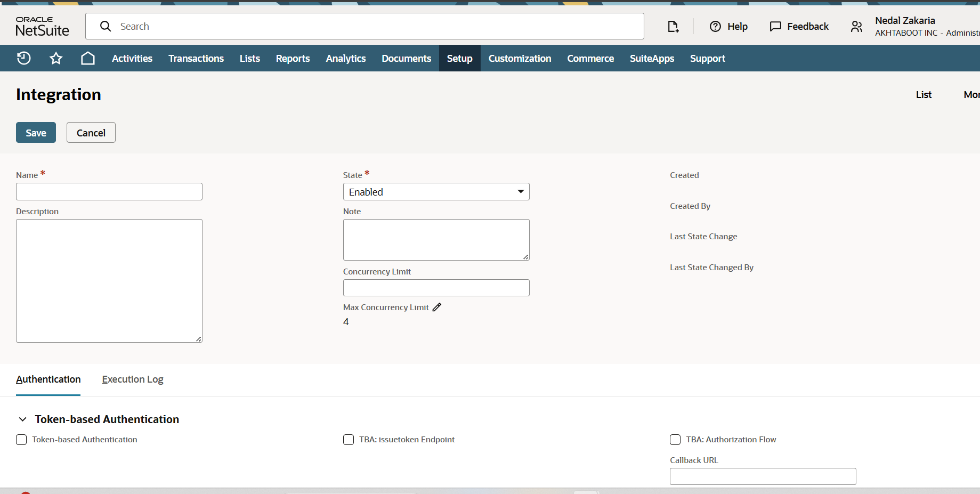Click the Last State Change label
This screenshot has width=980, height=494.
703,236
